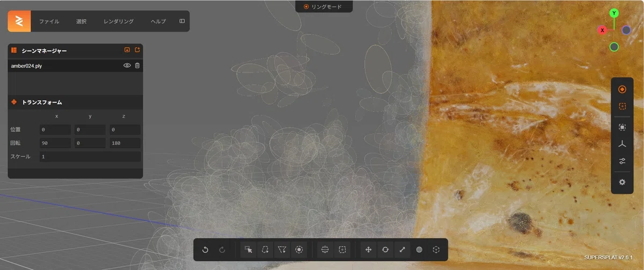The image size is (644, 270).
Task: Click the three-axis icon on right toolbar
Action: click(622, 144)
